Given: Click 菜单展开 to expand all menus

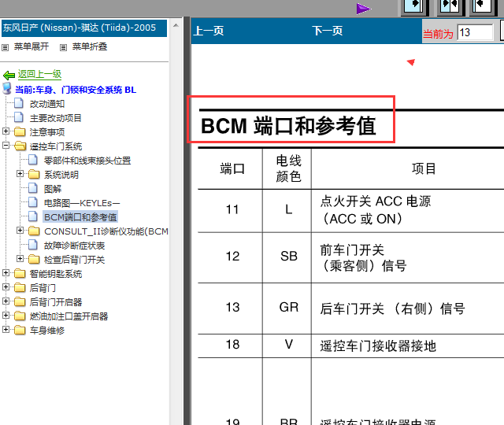Looking at the screenshot, I should coord(31,47).
